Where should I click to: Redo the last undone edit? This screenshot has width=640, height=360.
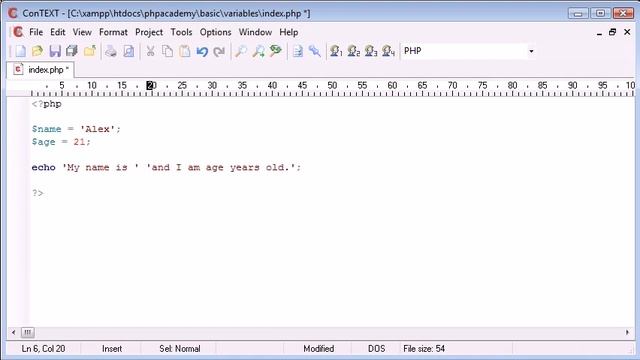pyautogui.click(x=219, y=51)
